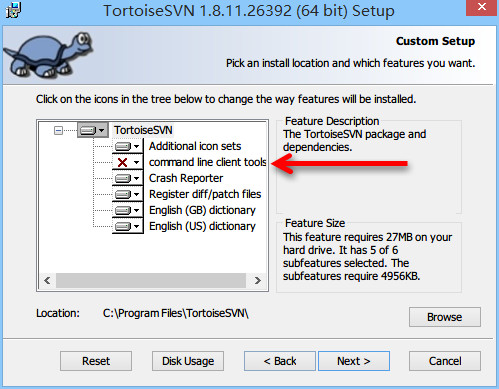This screenshot has width=499, height=389.
Task: Open dropdown arrow for command line client tools
Action: click(136, 163)
